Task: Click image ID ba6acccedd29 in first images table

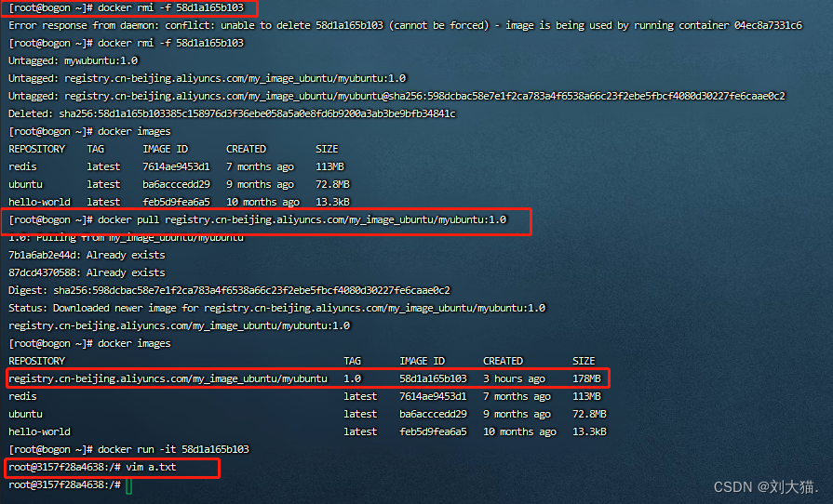Action: click(176, 184)
